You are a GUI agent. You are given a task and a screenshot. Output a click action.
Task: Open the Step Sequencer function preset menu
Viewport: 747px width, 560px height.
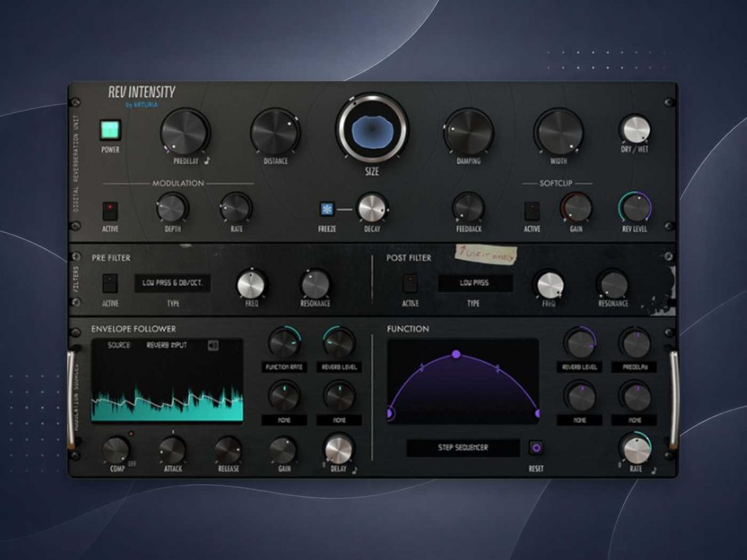(462, 448)
